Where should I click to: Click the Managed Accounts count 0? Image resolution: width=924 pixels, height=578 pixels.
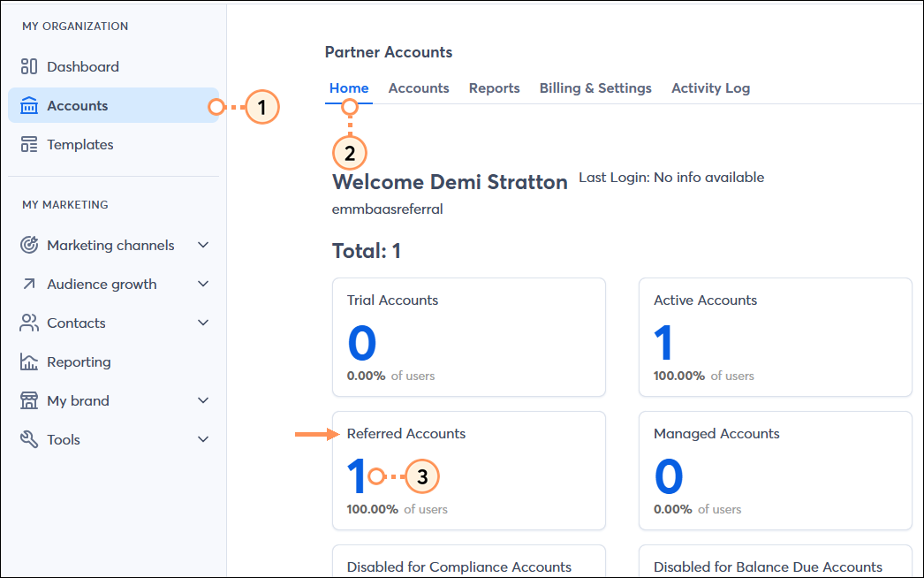669,476
